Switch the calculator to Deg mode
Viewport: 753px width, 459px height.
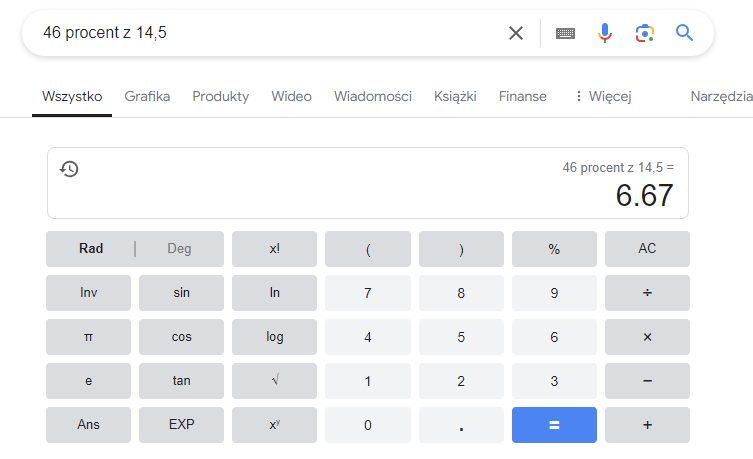point(179,249)
